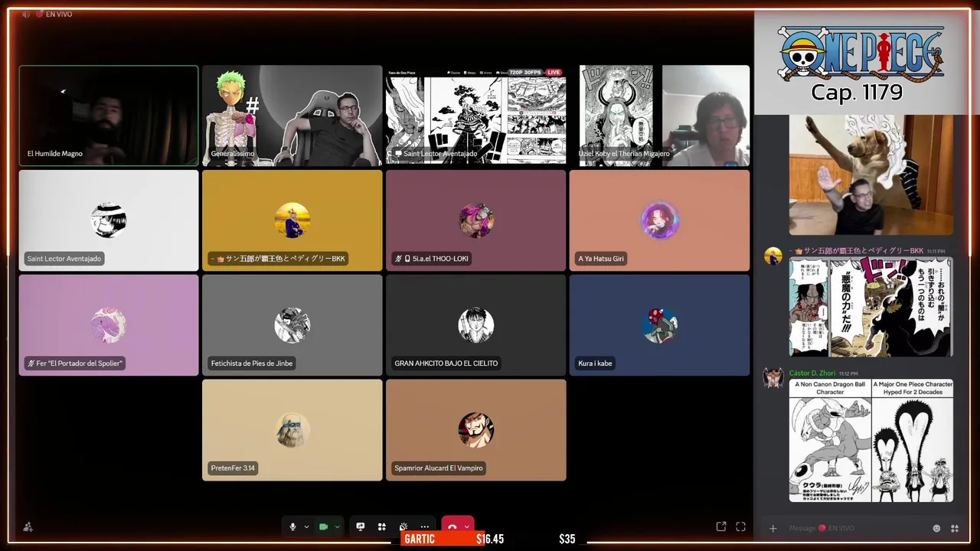
Task: Click GRAN AHKCITO BAJO EL CIELITO avatar
Action: coord(476,325)
